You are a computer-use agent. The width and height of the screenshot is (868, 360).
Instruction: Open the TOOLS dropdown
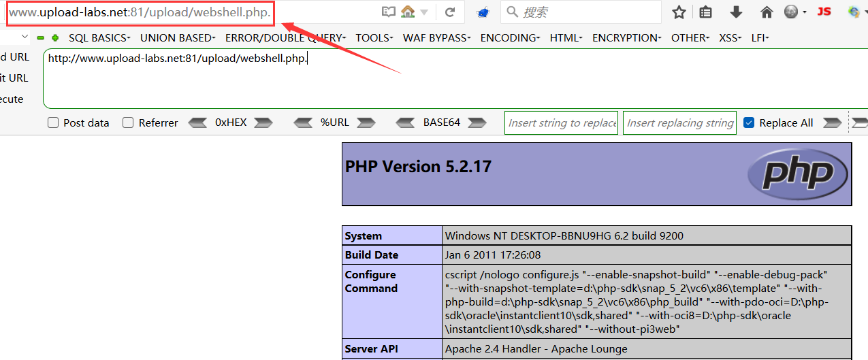[x=374, y=38]
